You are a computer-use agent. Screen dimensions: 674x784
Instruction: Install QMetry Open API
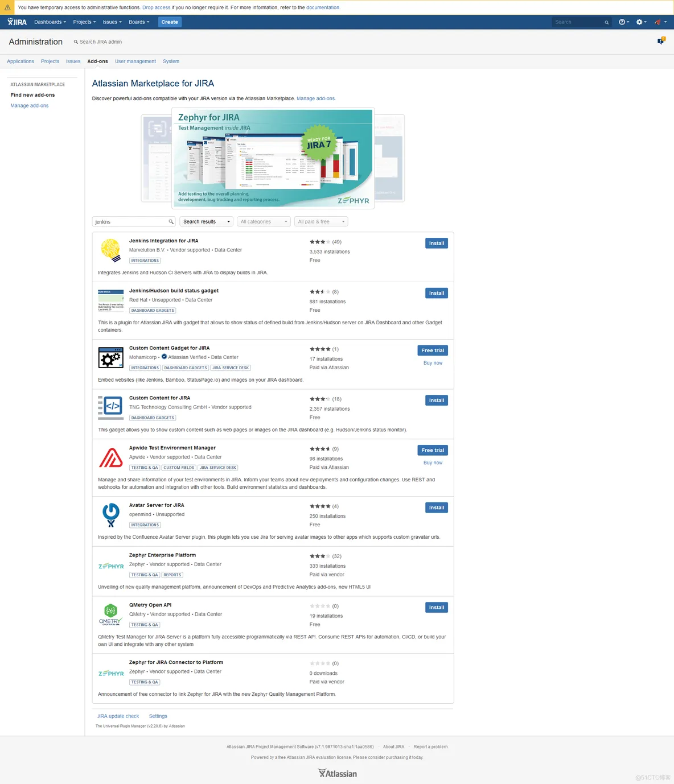click(x=437, y=608)
